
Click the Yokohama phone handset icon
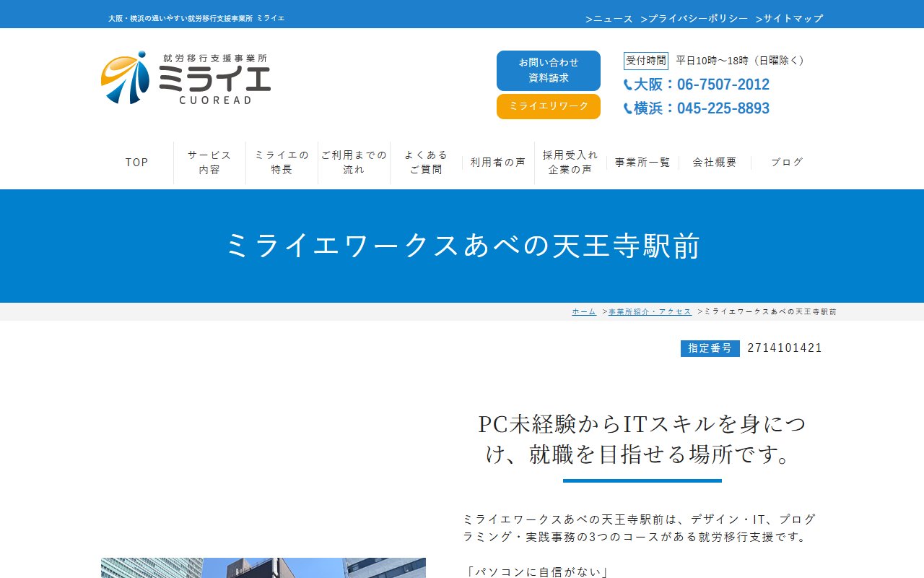coord(628,109)
